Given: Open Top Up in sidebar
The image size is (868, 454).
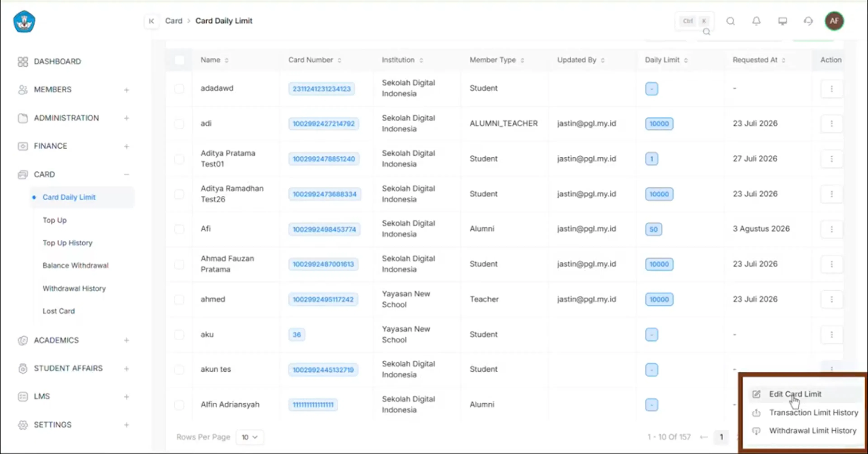Looking at the screenshot, I should point(54,220).
